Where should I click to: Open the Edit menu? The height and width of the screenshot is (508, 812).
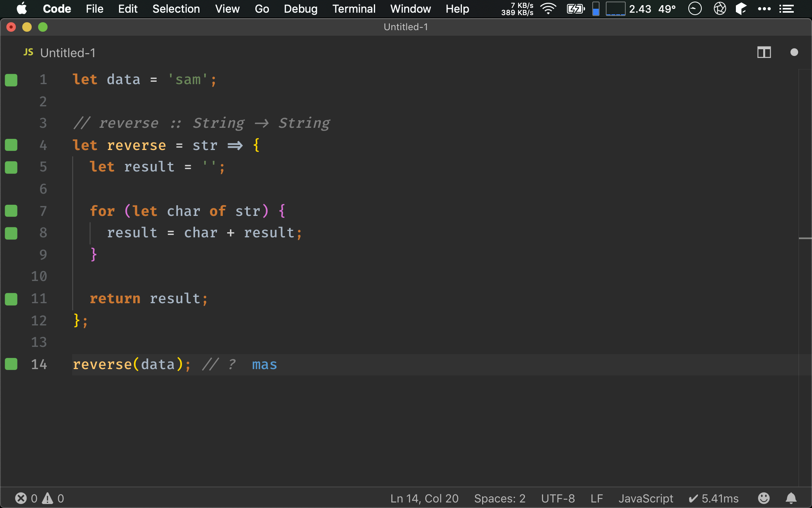(128, 9)
